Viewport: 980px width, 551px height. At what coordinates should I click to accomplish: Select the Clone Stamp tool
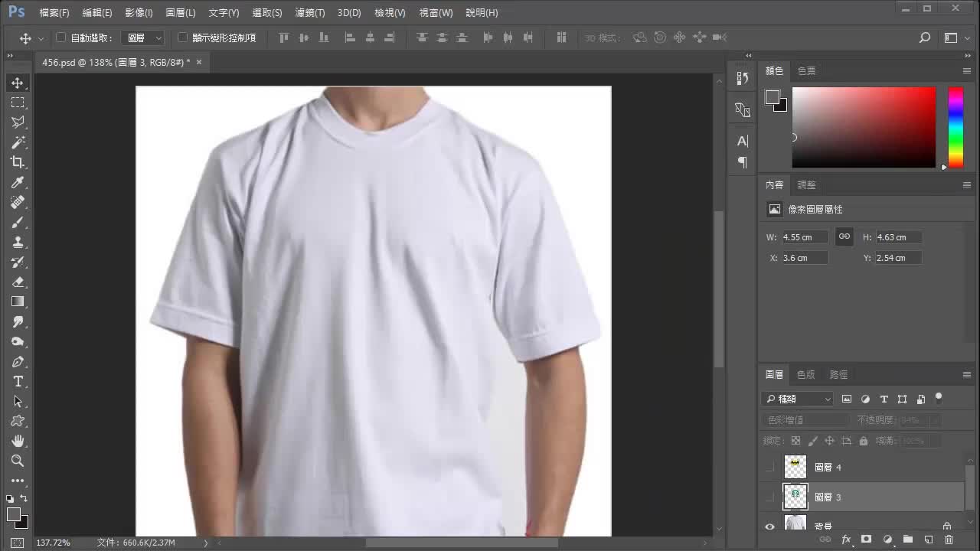pos(18,242)
